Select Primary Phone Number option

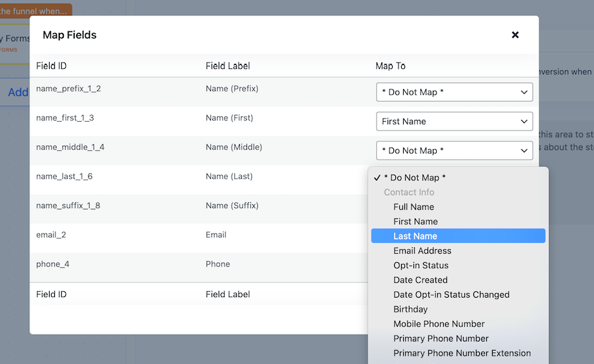(x=441, y=339)
